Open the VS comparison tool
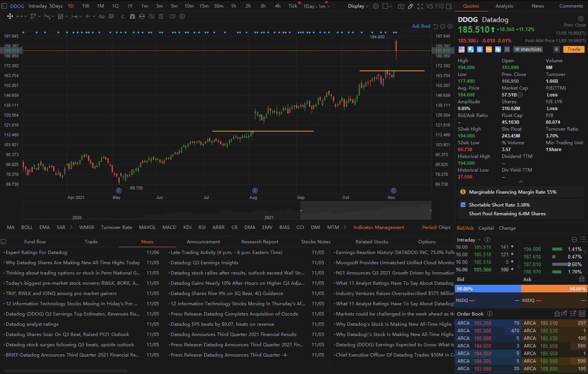The height and width of the screenshot is (374, 588). [x=430, y=6]
